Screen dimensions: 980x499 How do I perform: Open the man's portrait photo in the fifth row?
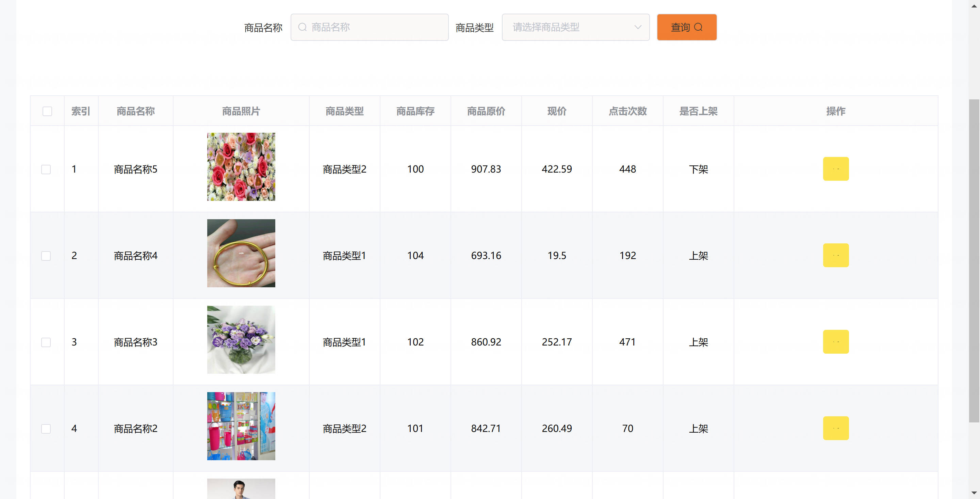[241, 489]
